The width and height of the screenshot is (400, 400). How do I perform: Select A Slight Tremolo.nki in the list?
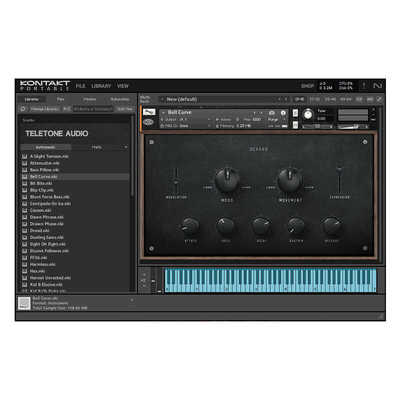(75, 156)
